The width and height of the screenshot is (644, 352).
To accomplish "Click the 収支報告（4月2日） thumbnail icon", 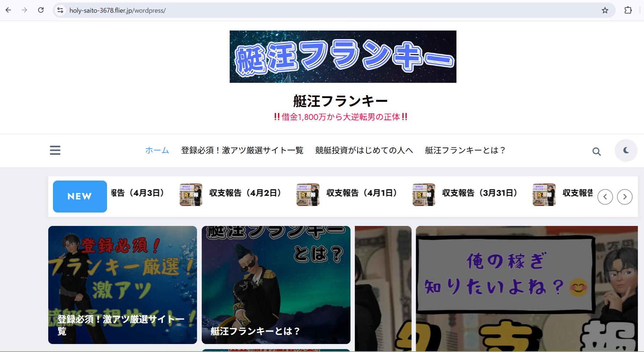I will click(191, 195).
